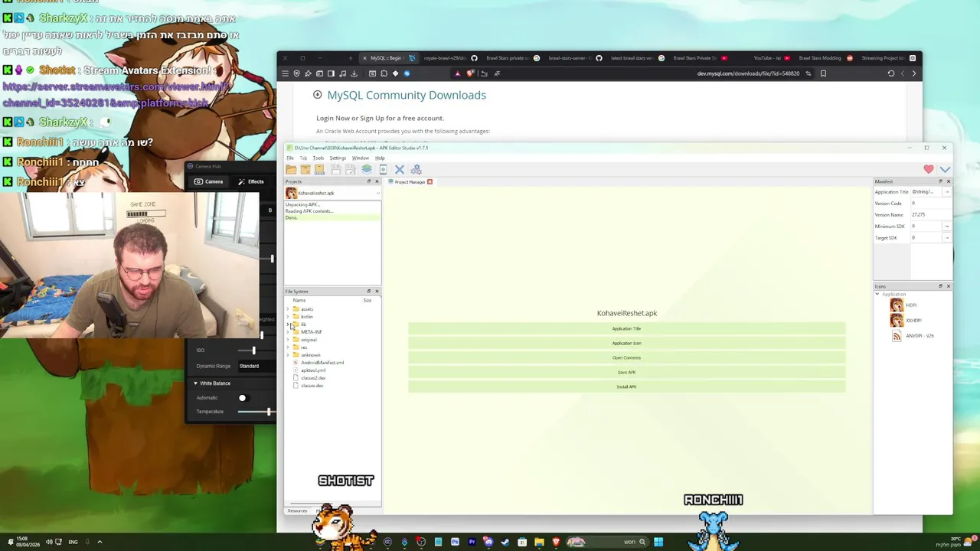Image resolution: width=980 pixels, height=551 pixels.
Task: Close the File System panel
Action: 377,292
